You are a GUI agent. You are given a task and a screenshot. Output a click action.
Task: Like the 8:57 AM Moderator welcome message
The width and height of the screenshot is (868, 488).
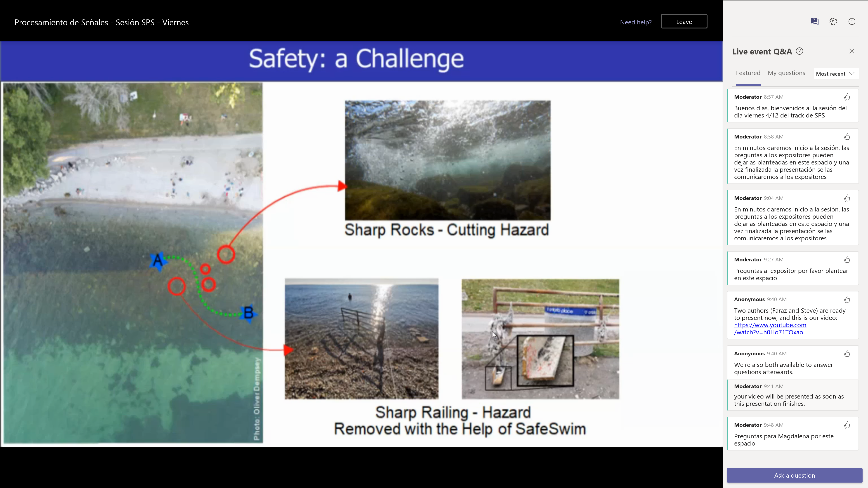pyautogui.click(x=847, y=97)
